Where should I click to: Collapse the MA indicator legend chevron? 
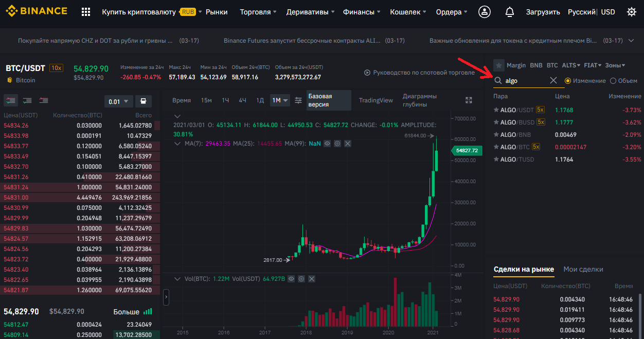[177, 144]
